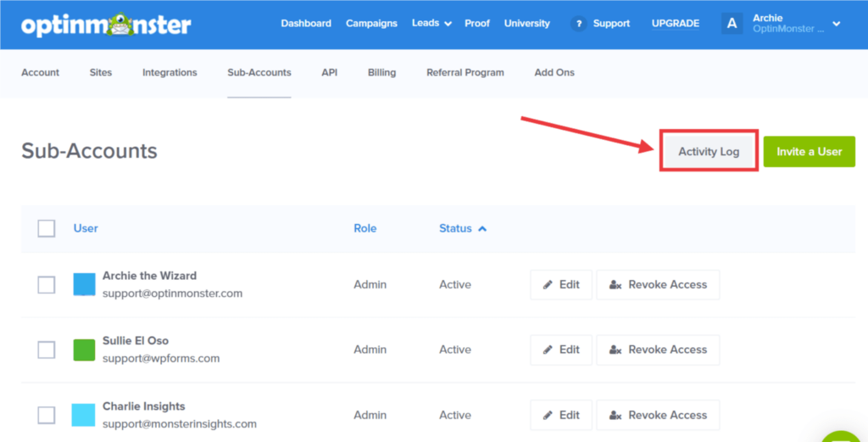Click the Archie account avatar
This screenshot has width=868, height=442.
coord(732,24)
